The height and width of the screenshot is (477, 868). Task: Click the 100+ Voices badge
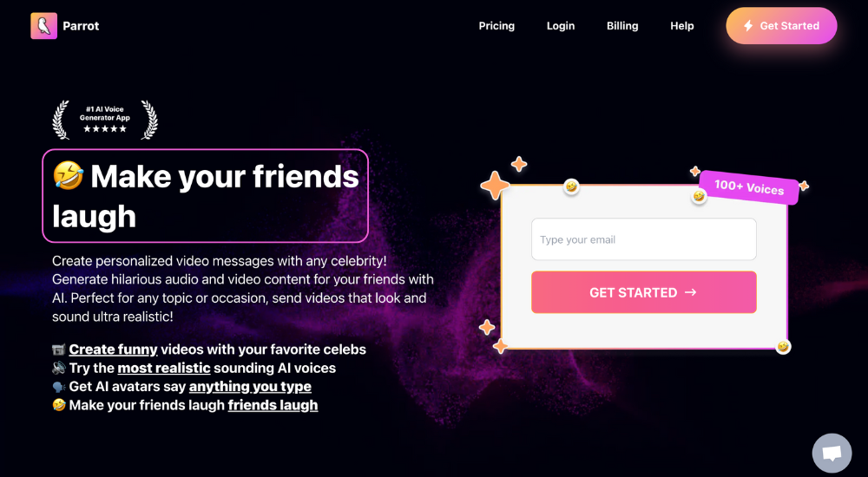pyautogui.click(x=749, y=187)
